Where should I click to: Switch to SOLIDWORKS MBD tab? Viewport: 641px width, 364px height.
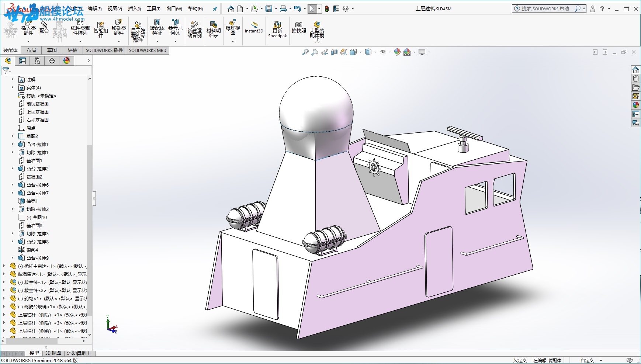pos(148,50)
